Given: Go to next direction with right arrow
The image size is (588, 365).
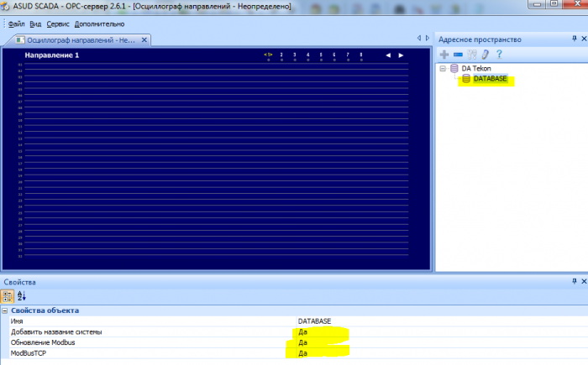Looking at the screenshot, I should click(x=401, y=55).
